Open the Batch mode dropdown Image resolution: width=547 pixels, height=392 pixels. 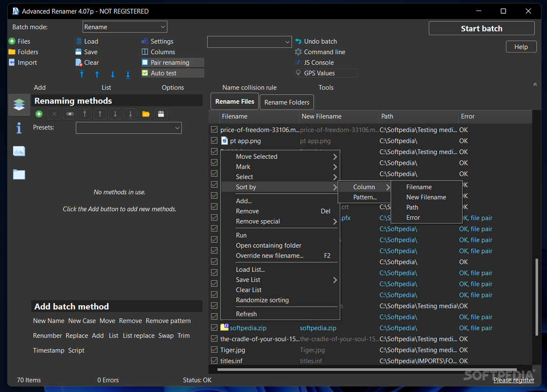pos(124,26)
